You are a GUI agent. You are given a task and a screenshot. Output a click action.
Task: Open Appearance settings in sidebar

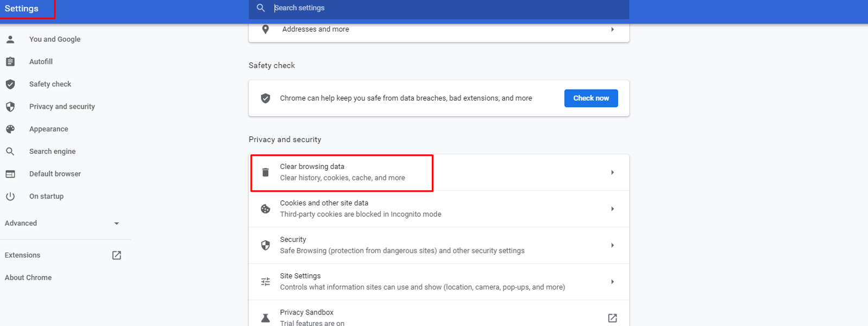pos(49,129)
